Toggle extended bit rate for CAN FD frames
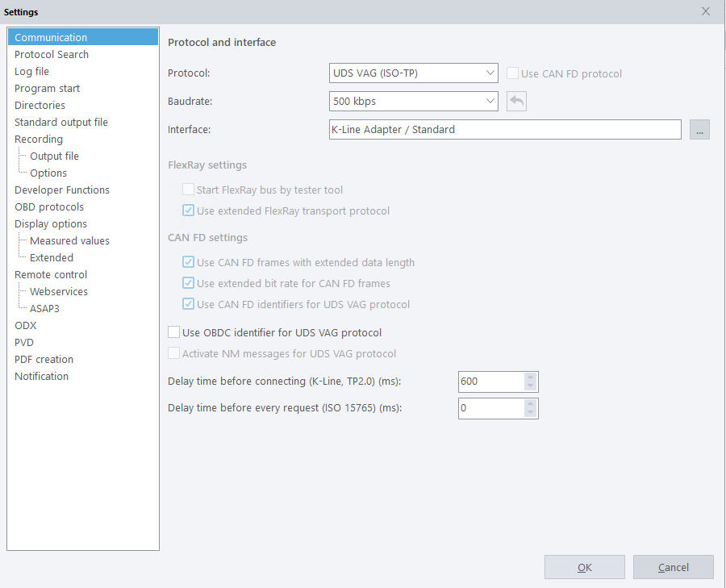The image size is (726, 588). (188, 283)
